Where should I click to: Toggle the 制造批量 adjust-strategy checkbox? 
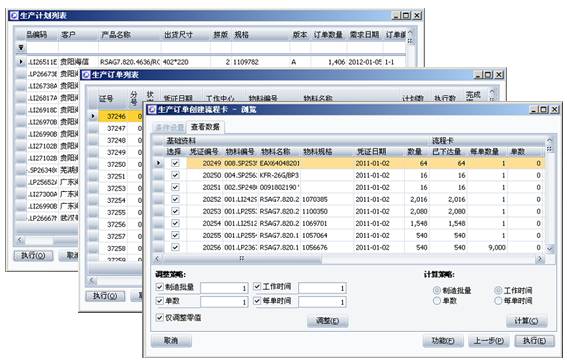coord(159,287)
